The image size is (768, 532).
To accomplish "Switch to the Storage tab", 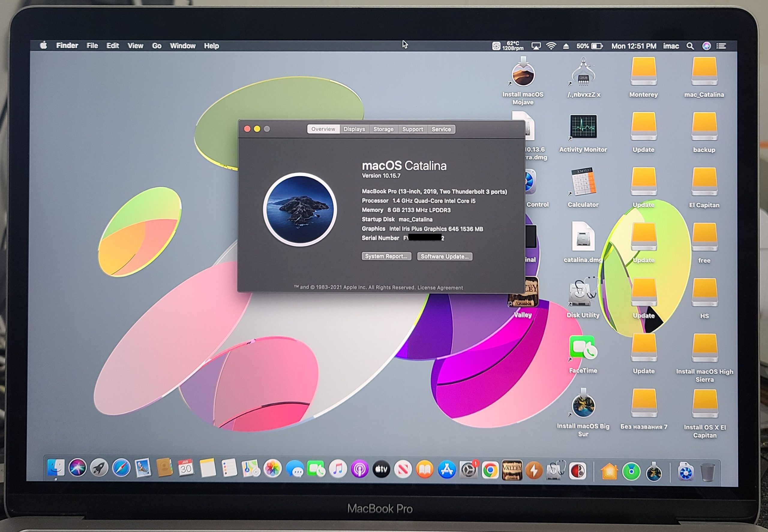I will pos(383,129).
